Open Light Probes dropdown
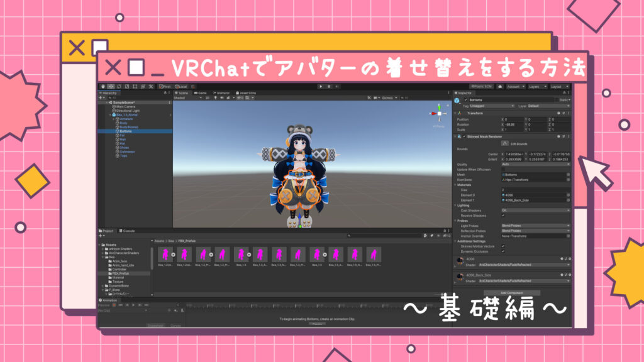The width and height of the screenshot is (644, 362). coord(536,226)
